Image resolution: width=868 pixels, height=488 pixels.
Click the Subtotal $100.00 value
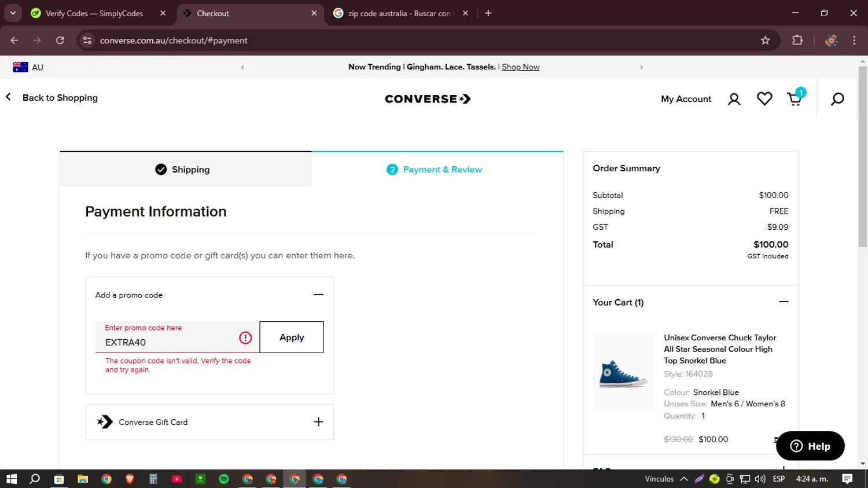774,195
